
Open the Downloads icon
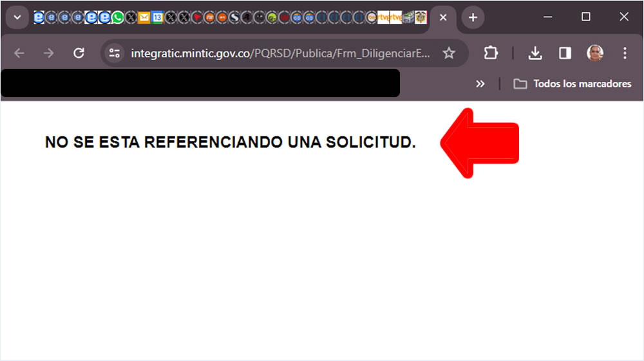(x=535, y=53)
